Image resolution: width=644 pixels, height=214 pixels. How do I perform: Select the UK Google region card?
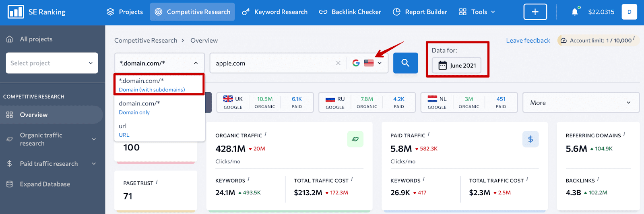pos(265,103)
